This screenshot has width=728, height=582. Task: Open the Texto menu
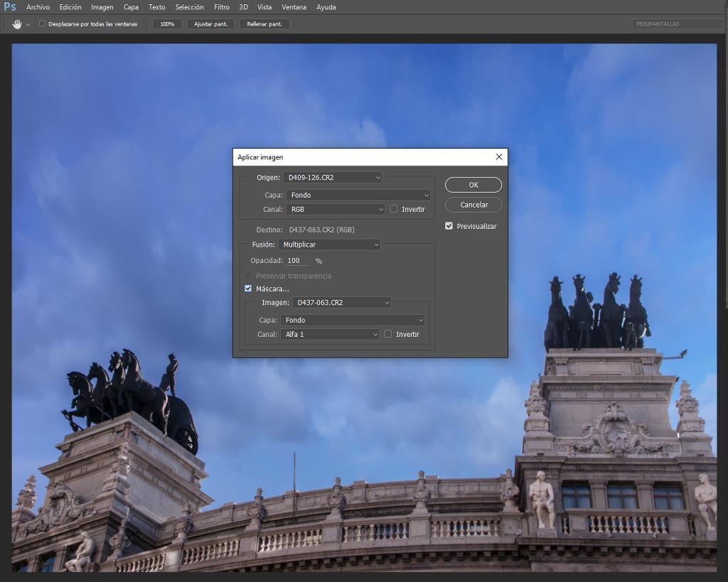click(x=157, y=7)
